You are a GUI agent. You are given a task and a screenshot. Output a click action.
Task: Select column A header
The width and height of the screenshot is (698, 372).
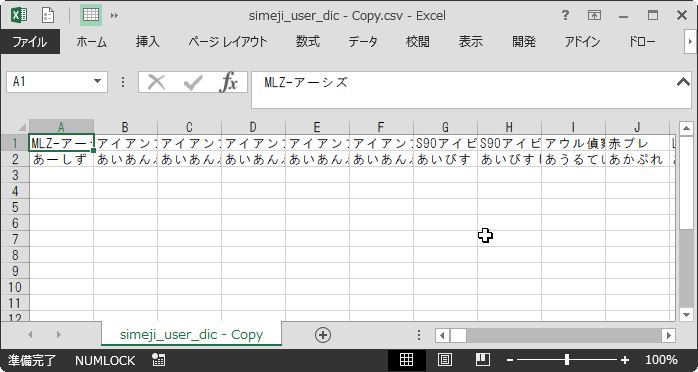tap(61, 127)
